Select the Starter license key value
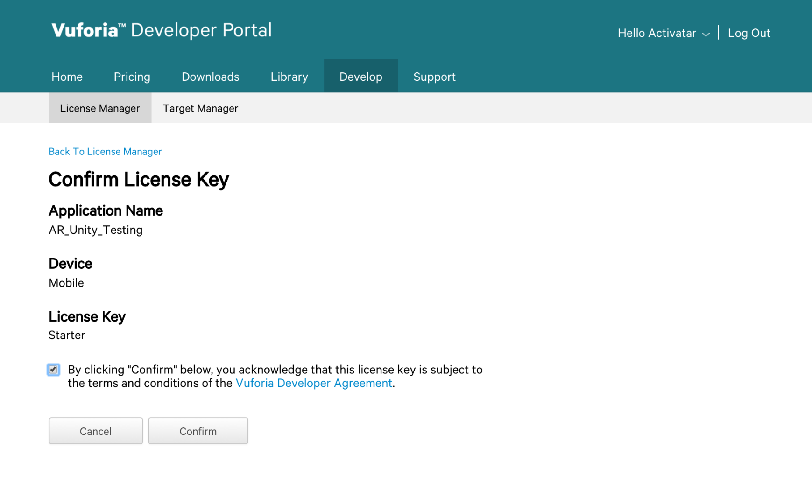This screenshot has height=504, width=812. click(67, 335)
